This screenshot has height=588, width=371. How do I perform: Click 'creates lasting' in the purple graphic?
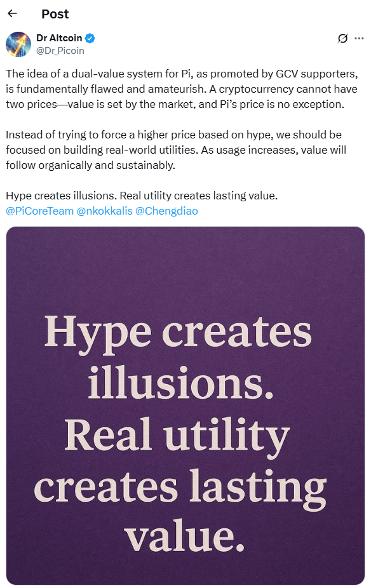coord(180,488)
